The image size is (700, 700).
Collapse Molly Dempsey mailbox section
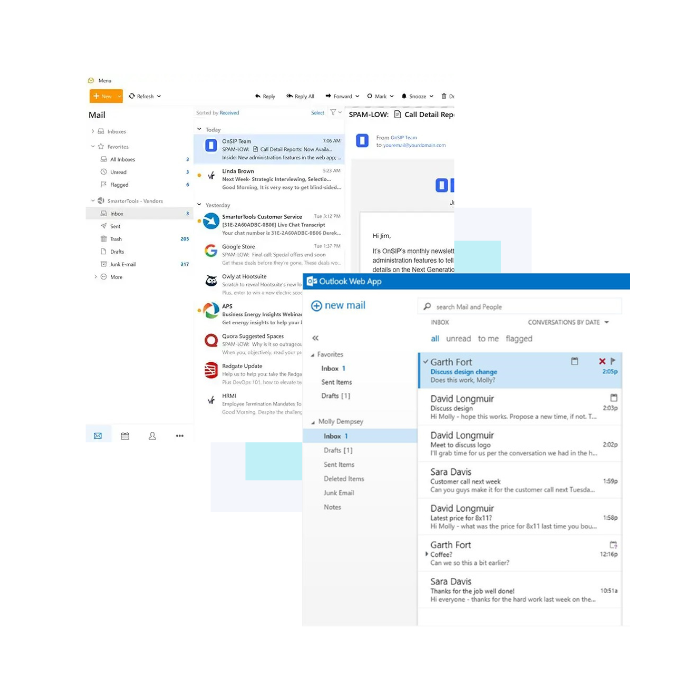pos(313,422)
